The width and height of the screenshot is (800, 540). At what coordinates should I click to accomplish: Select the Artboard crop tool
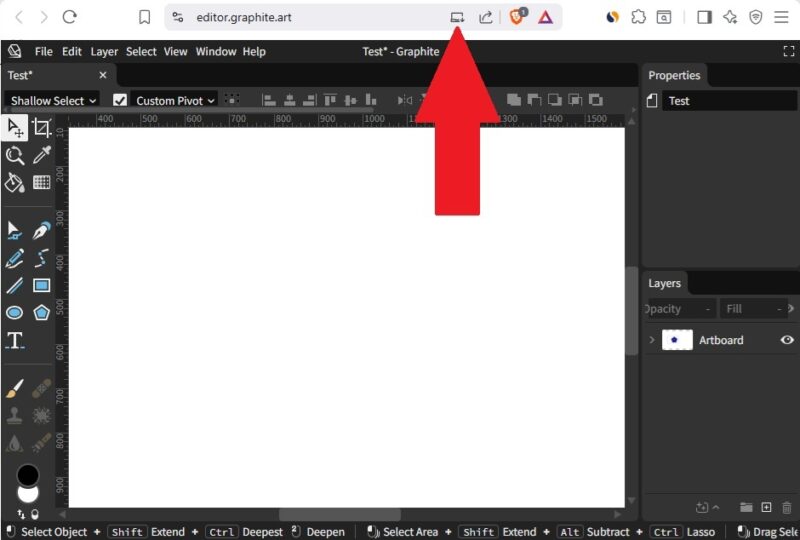point(41,128)
